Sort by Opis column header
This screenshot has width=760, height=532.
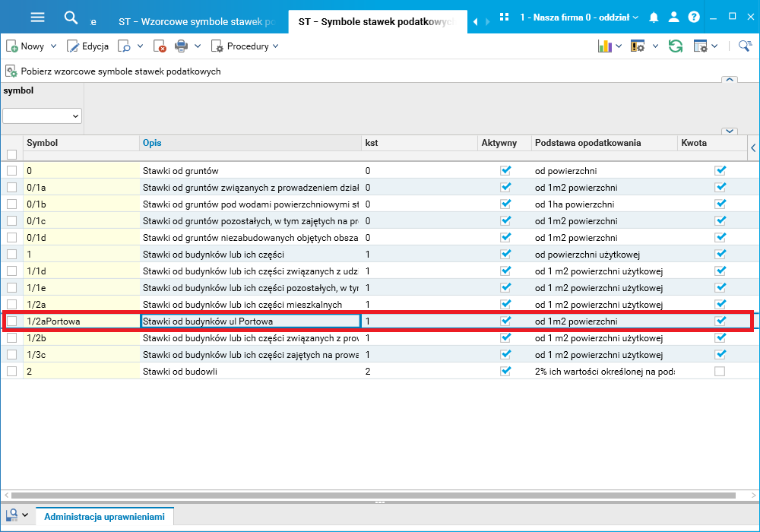pos(250,143)
